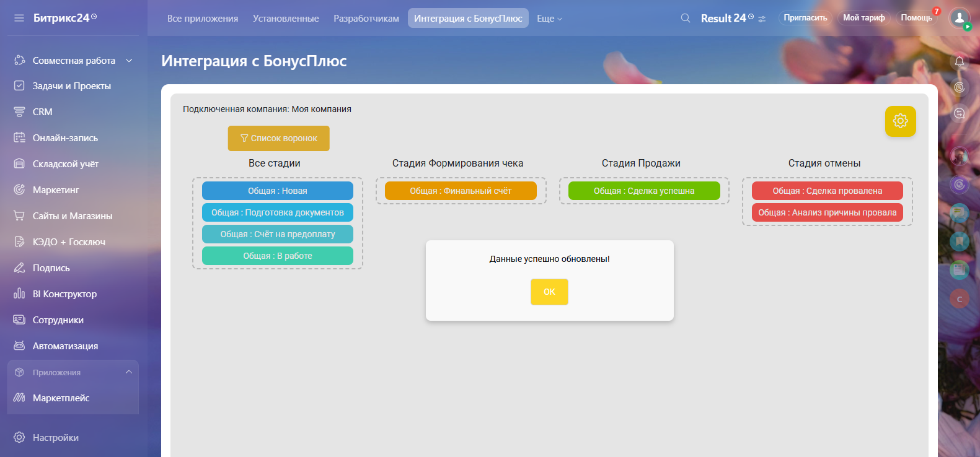This screenshot has width=980, height=457.
Task: Click the chat bubble with swap arrows icon
Action: click(960, 113)
